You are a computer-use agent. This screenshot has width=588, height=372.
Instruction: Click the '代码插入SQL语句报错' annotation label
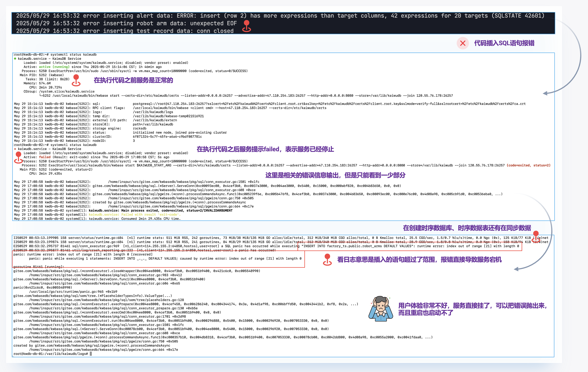tap(504, 43)
